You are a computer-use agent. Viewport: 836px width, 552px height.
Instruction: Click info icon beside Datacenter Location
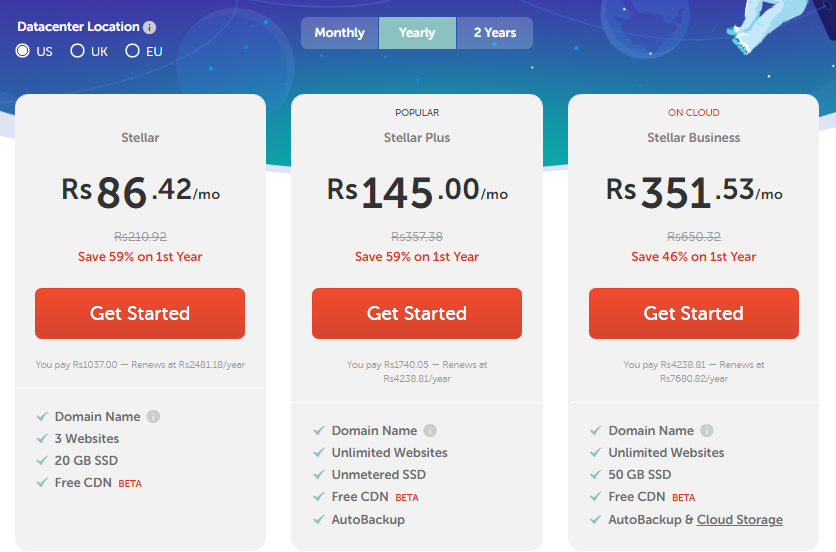(150, 28)
